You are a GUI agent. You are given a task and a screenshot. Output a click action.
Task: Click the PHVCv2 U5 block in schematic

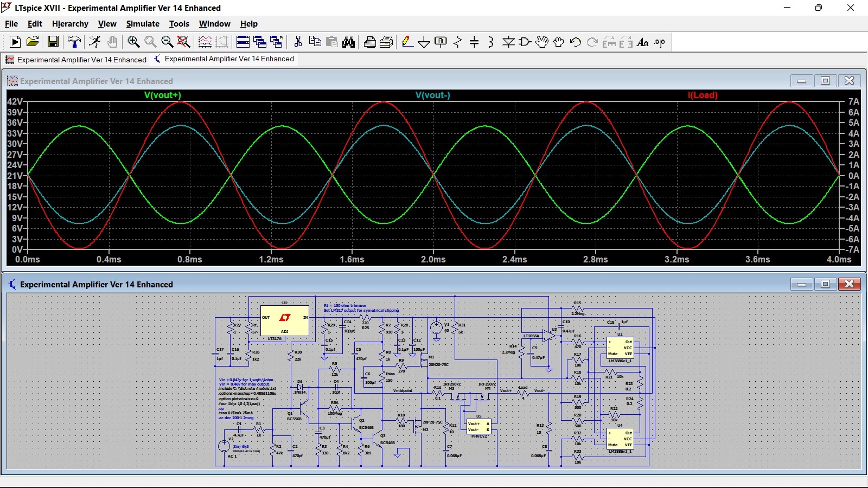pos(479,427)
